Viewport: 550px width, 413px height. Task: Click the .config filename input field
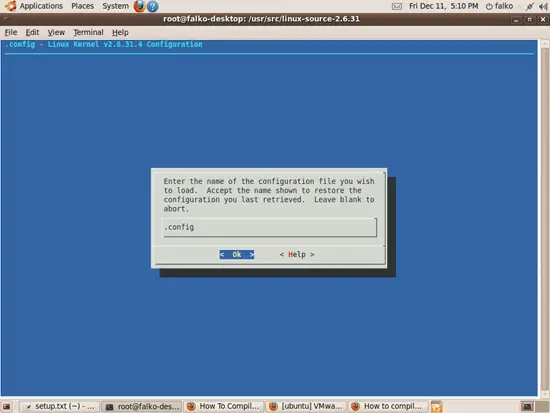(269, 227)
